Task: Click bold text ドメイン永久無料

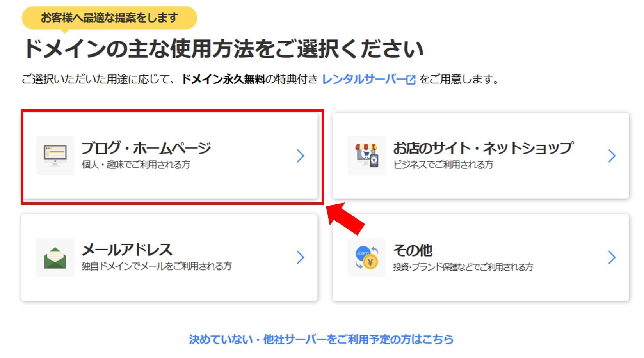Action: click(223, 80)
